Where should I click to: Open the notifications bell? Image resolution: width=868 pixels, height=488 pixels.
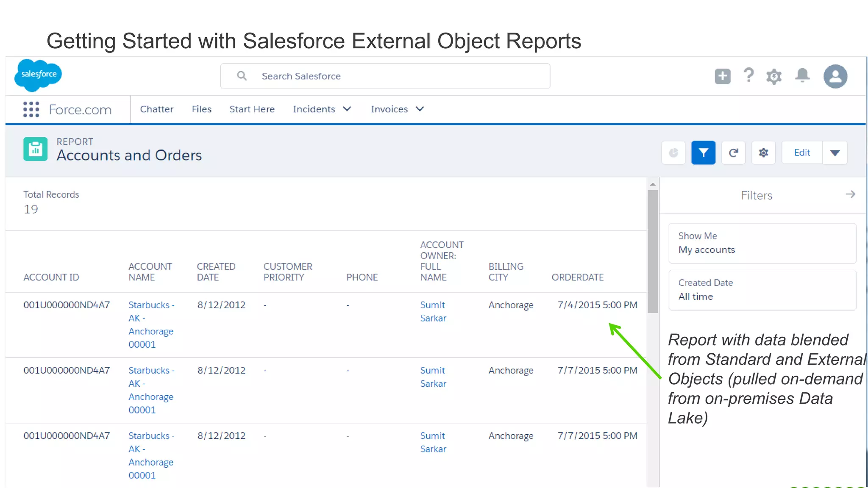[x=802, y=75]
